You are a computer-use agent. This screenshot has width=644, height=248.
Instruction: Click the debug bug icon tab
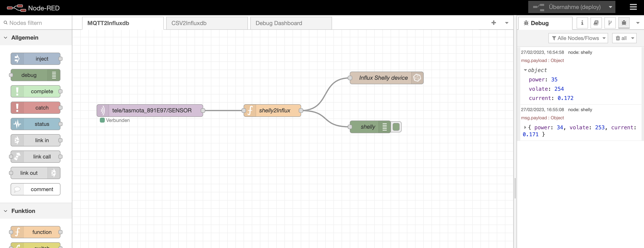coord(624,23)
